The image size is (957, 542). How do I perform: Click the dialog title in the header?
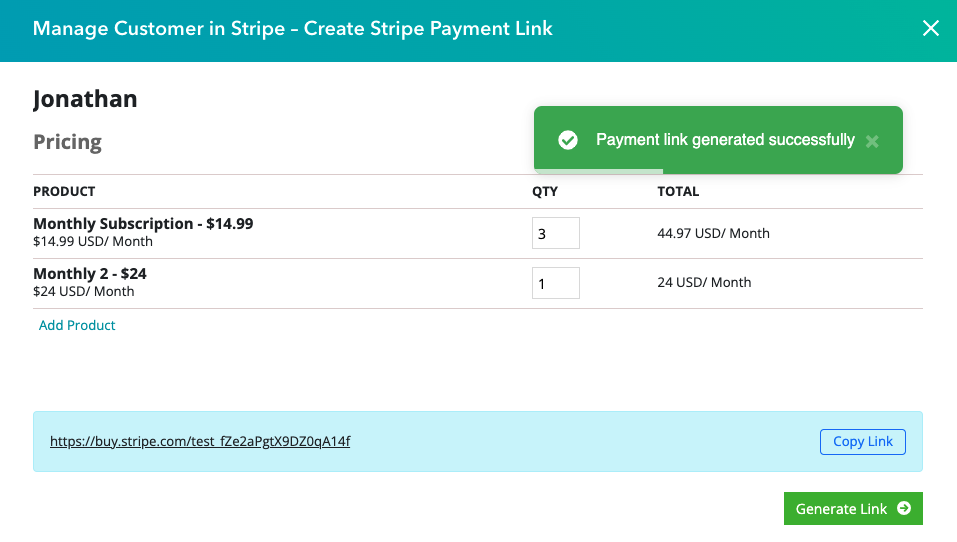[292, 28]
